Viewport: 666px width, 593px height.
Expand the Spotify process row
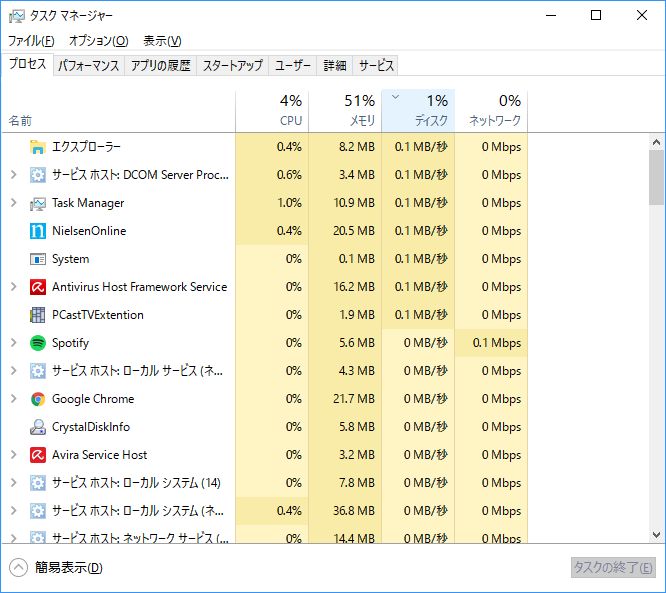(x=14, y=343)
